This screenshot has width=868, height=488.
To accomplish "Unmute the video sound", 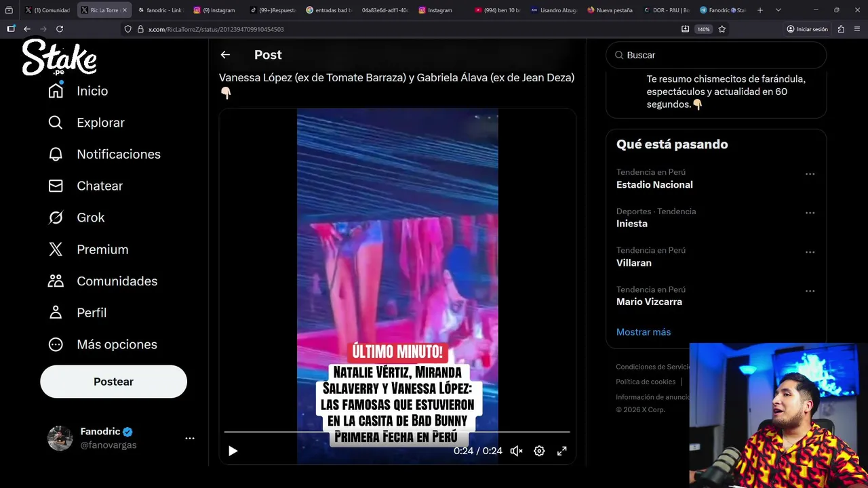I will 516,451.
